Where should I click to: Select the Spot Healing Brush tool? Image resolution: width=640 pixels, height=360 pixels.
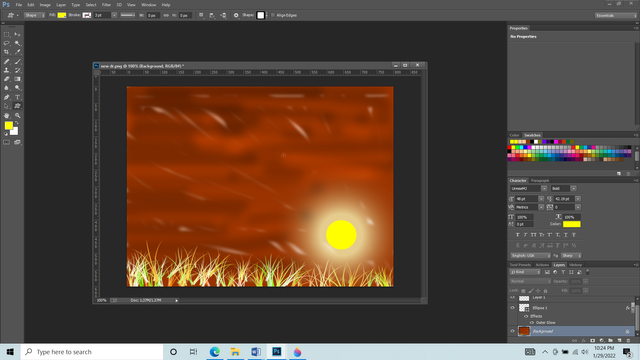coord(7,62)
